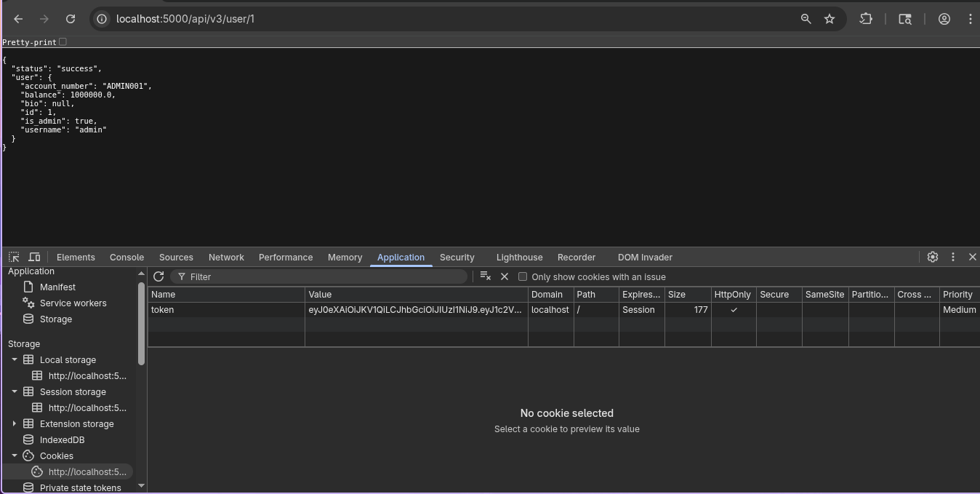Open Service workers in sidebar

click(x=73, y=303)
